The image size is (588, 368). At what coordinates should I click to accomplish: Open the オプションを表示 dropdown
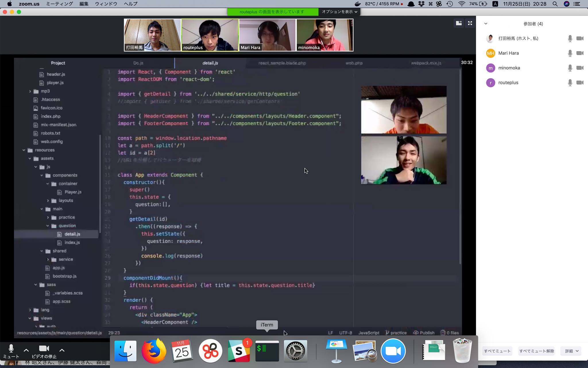(339, 12)
